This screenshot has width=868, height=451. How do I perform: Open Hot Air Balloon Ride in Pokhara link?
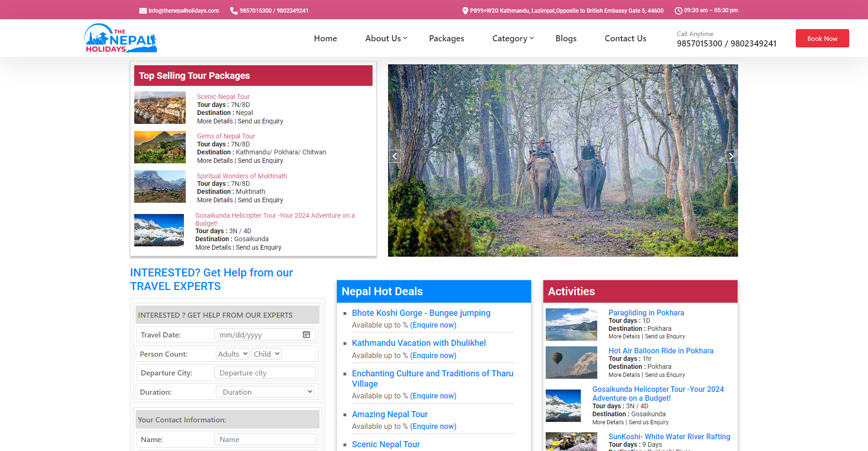point(661,351)
